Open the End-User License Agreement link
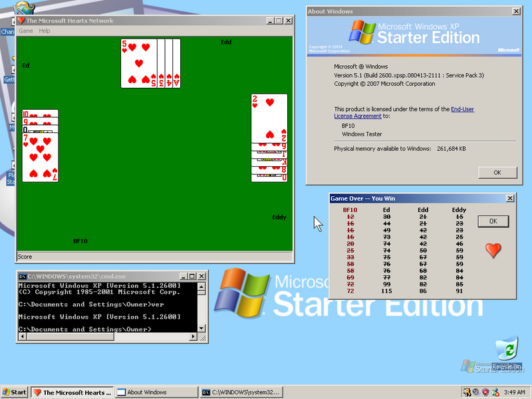Image resolution: width=532 pixels, height=399 pixels. point(404,112)
